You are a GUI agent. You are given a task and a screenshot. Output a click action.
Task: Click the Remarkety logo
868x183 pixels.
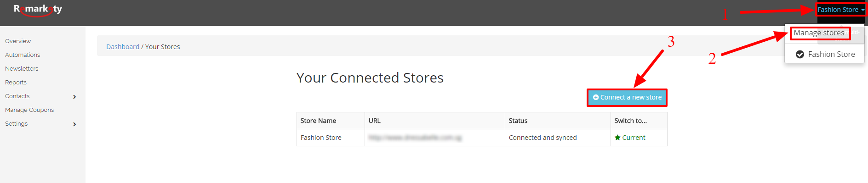coord(38,10)
